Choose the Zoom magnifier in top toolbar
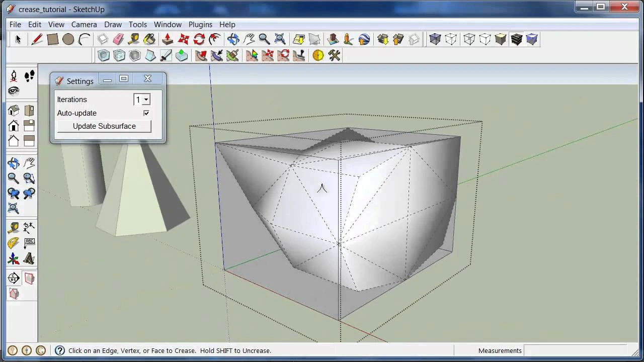The width and height of the screenshot is (644, 362). (x=264, y=39)
